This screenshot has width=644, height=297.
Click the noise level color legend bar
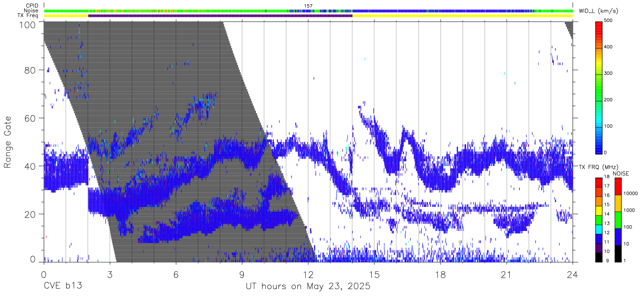617,219
